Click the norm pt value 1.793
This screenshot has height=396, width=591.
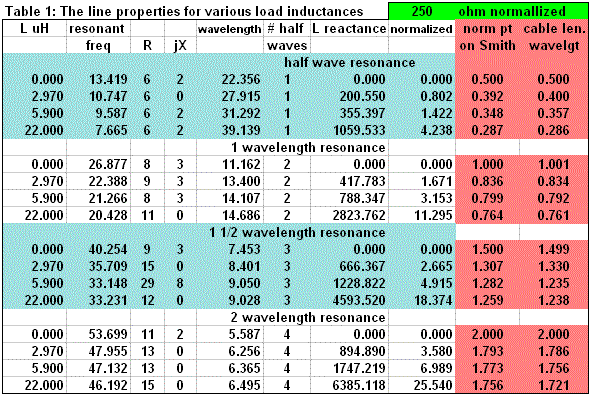[x=487, y=352]
